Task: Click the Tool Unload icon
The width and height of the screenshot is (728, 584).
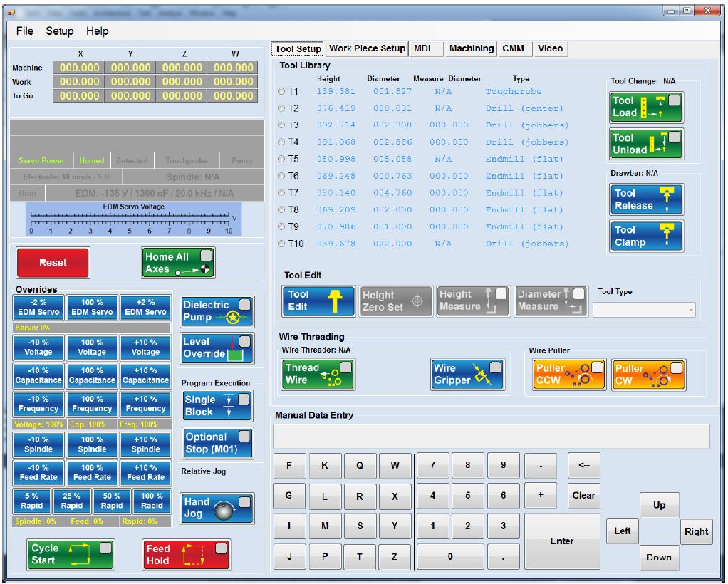Action: (646, 143)
